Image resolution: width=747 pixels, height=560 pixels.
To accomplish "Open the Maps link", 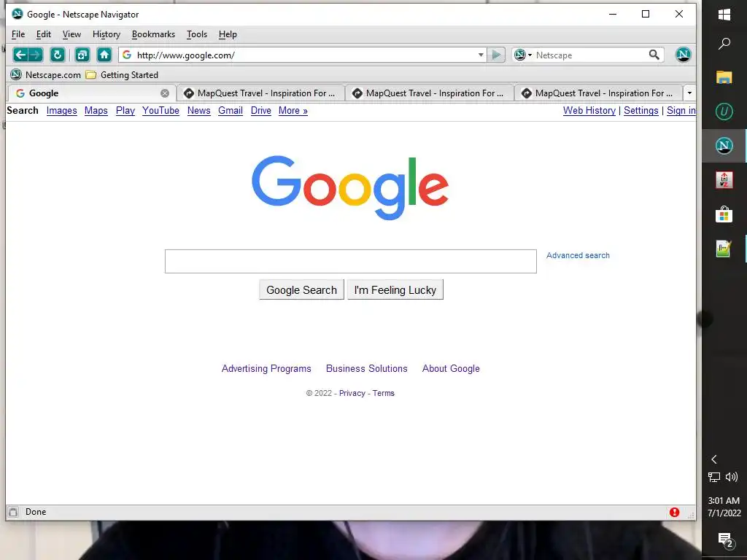I will tap(96, 111).
